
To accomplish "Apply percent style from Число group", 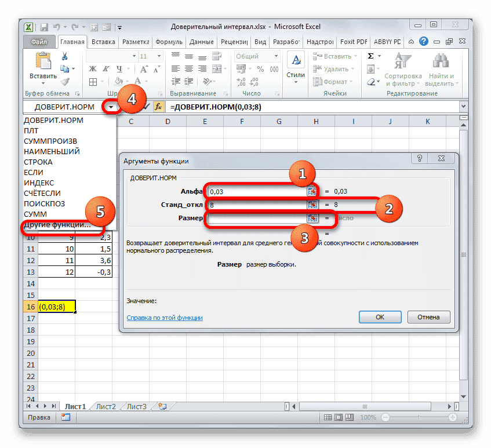I will pos(259,68).
